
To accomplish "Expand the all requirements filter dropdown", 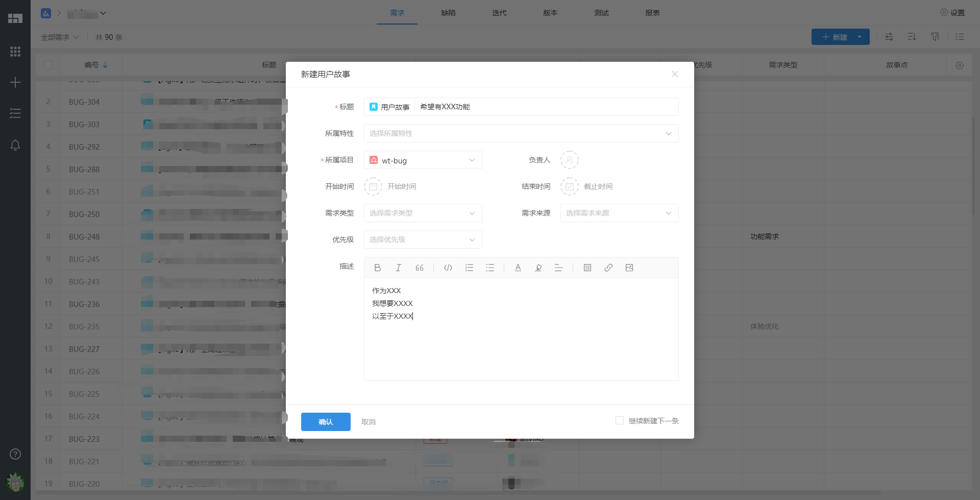I will 60,37.
